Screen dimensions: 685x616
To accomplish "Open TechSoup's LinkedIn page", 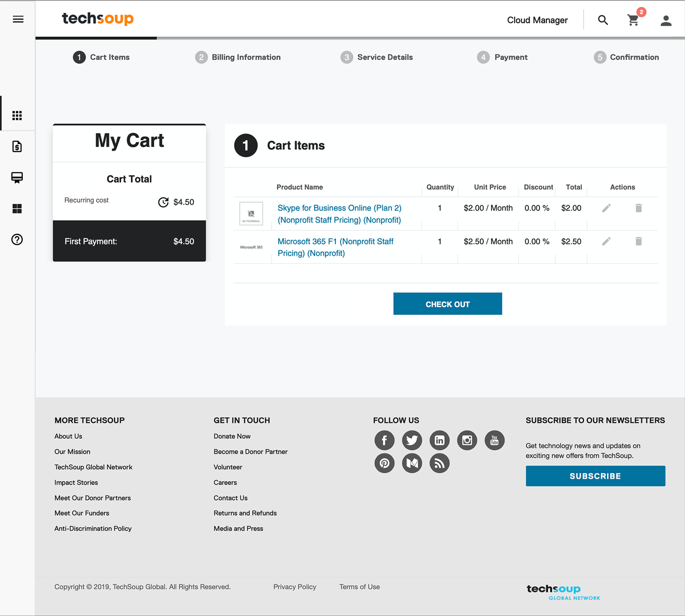I will point(440,440).
